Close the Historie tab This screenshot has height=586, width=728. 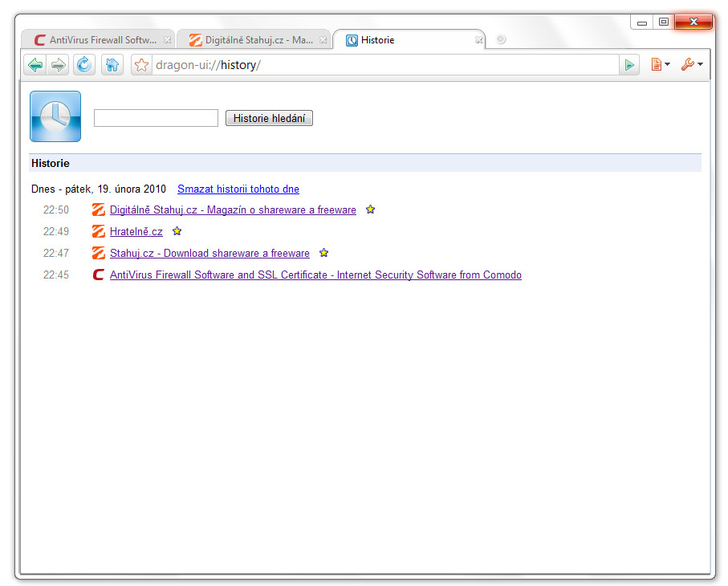[x=478, y=40]
